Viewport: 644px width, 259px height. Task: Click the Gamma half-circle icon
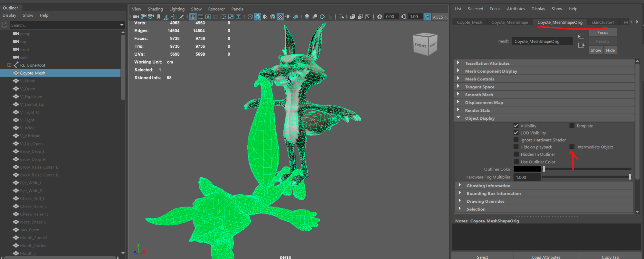pos(403,17)
